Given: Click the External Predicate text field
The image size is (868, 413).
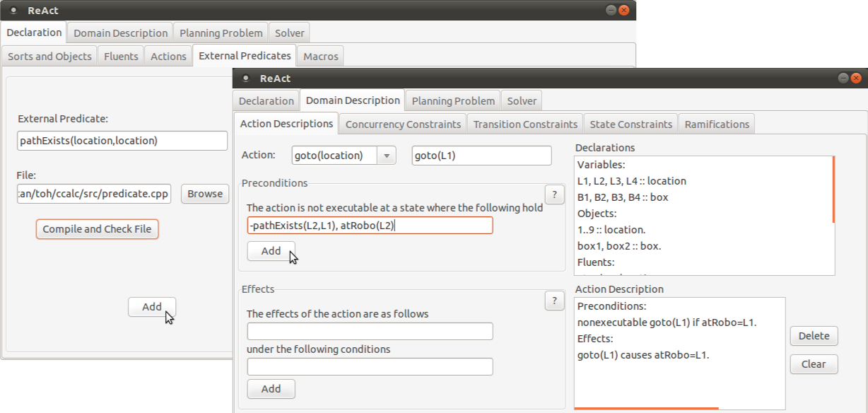Looking at the screenshot, I should point(123,141).
